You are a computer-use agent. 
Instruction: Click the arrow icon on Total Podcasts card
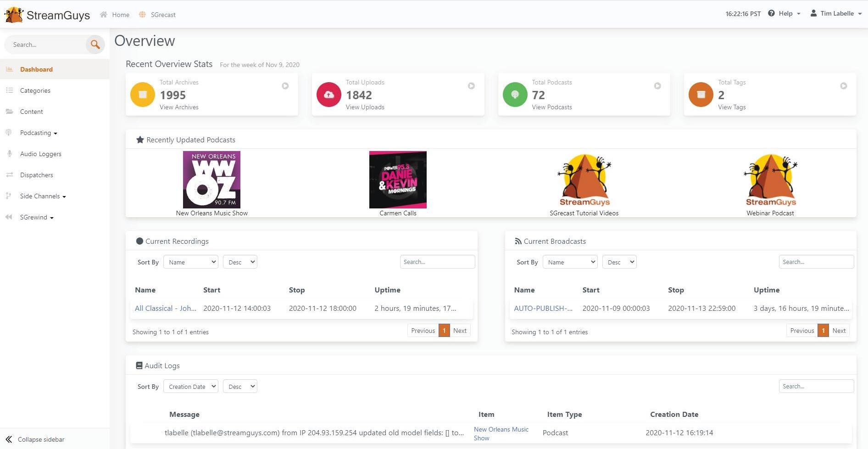click(657, 86)
